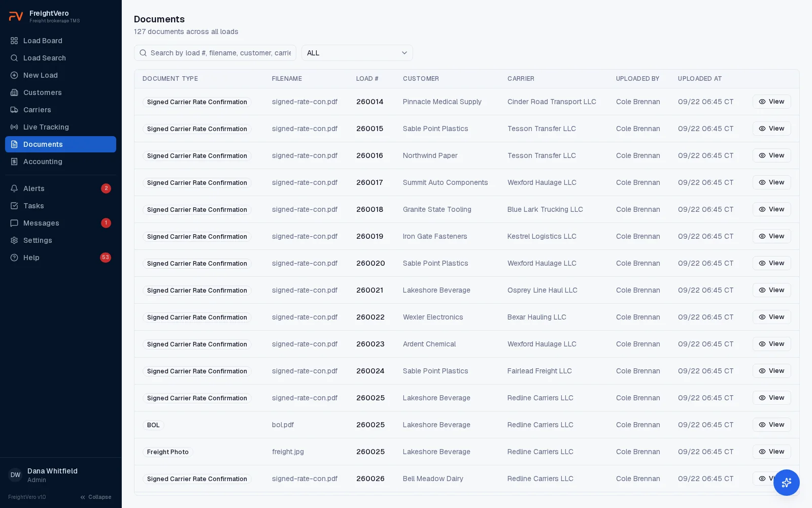
Task: Click the New Load plus icon
Action: (14, 75)
